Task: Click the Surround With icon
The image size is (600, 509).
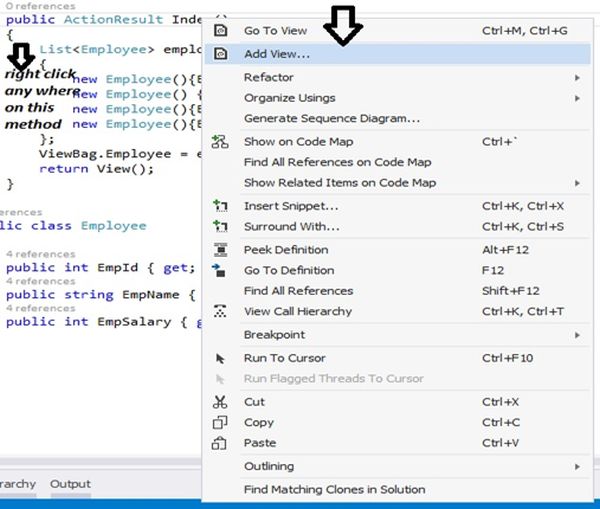Action: (220, 227)
